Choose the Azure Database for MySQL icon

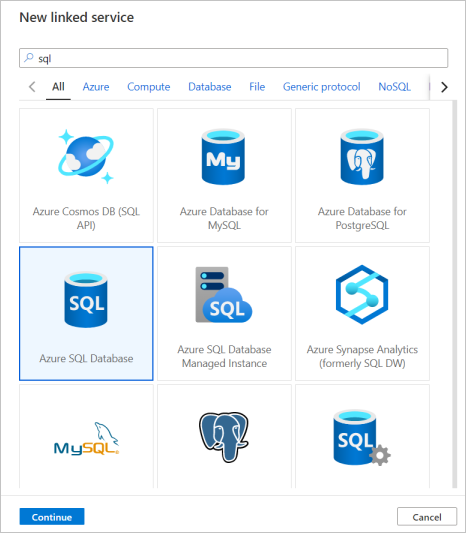(x=223, y=157)
